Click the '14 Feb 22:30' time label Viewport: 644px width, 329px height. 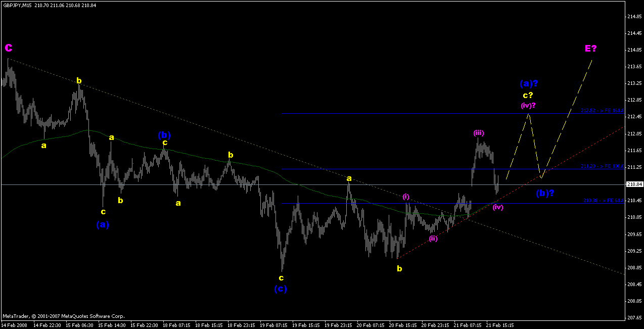47,325
